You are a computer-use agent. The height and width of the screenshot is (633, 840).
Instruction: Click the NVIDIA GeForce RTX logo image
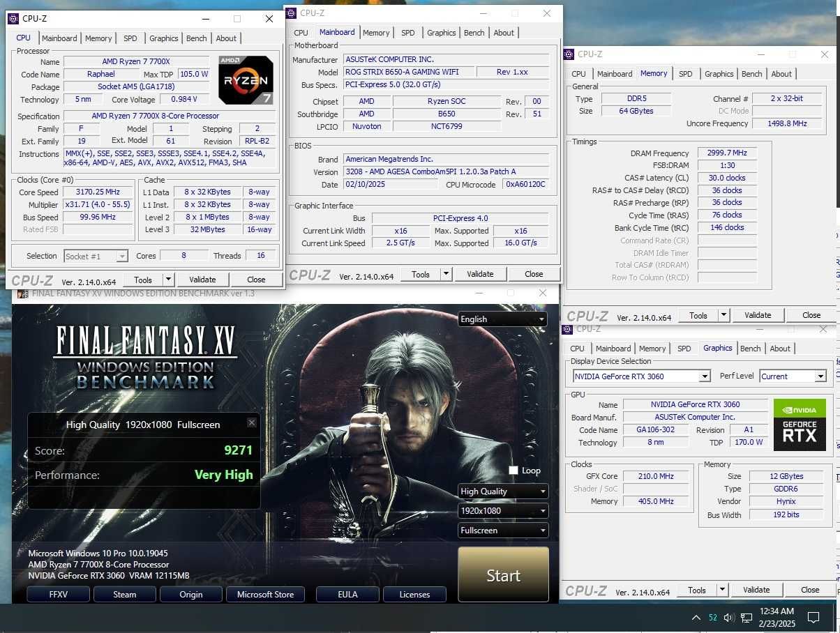tap(800, 425)
